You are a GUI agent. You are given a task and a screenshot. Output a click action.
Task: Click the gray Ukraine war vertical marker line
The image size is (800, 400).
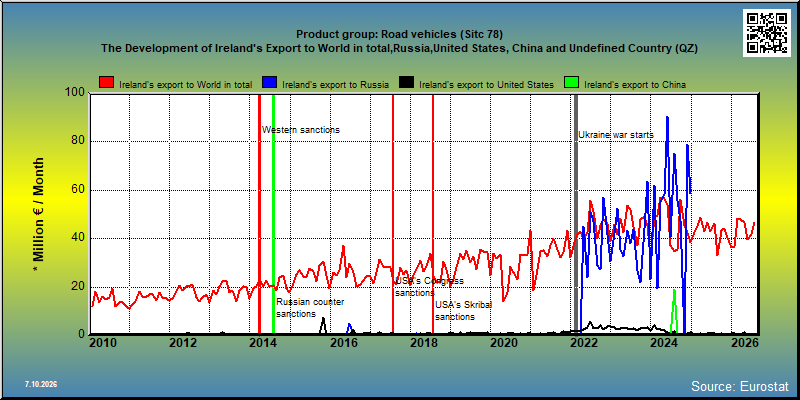point(576,213)
